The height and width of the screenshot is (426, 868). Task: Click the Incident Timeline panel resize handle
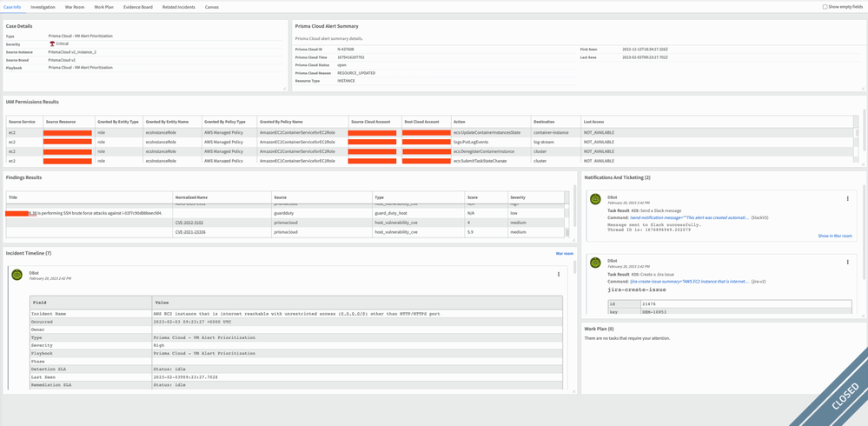tap(573, 391)
